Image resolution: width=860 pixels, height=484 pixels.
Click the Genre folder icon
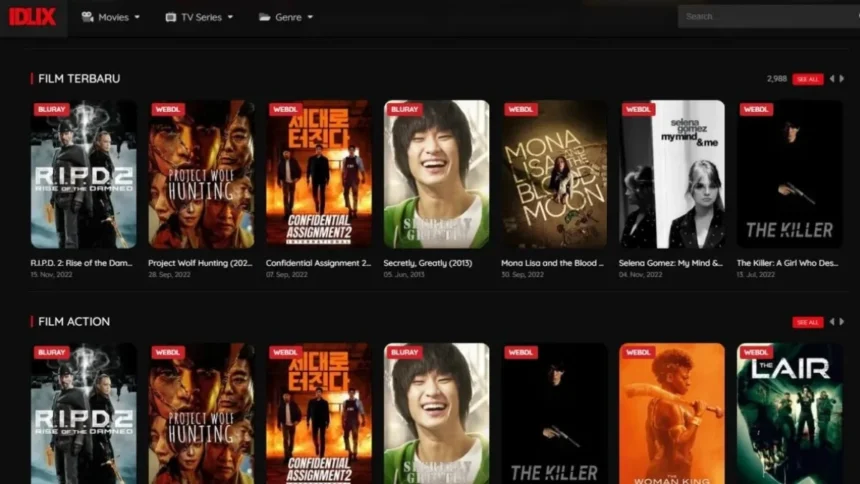coord(264,17)
